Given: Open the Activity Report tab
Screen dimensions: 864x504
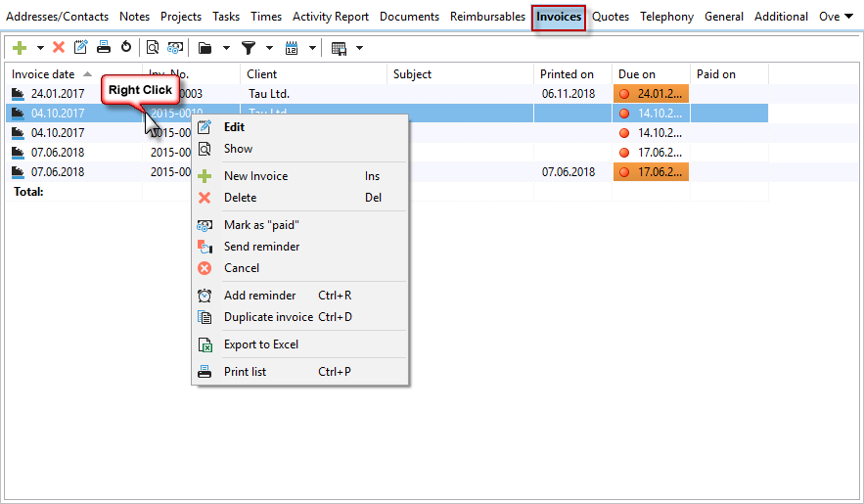Looking at the screenshot, I should click(x=331, y=17).
